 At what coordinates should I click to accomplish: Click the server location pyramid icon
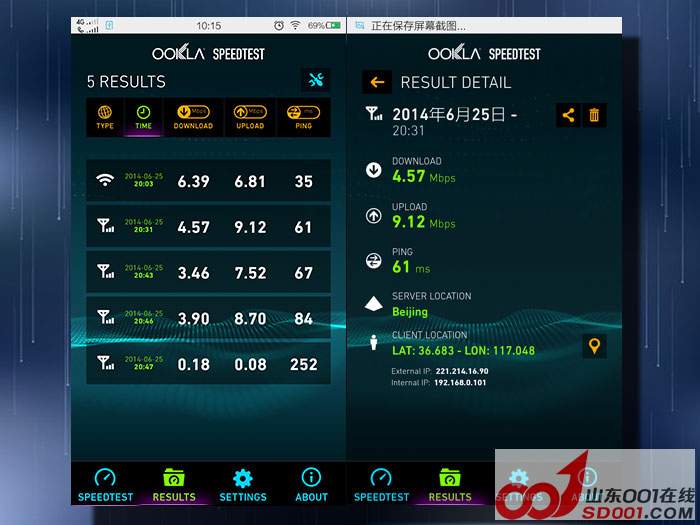pyautogui.click(x=374, y=304)
